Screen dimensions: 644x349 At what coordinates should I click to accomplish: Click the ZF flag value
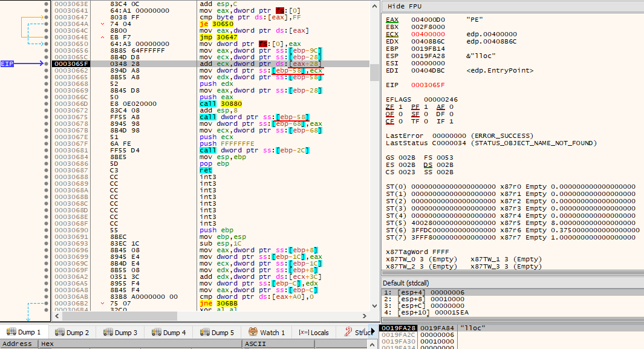coord(400,106)
